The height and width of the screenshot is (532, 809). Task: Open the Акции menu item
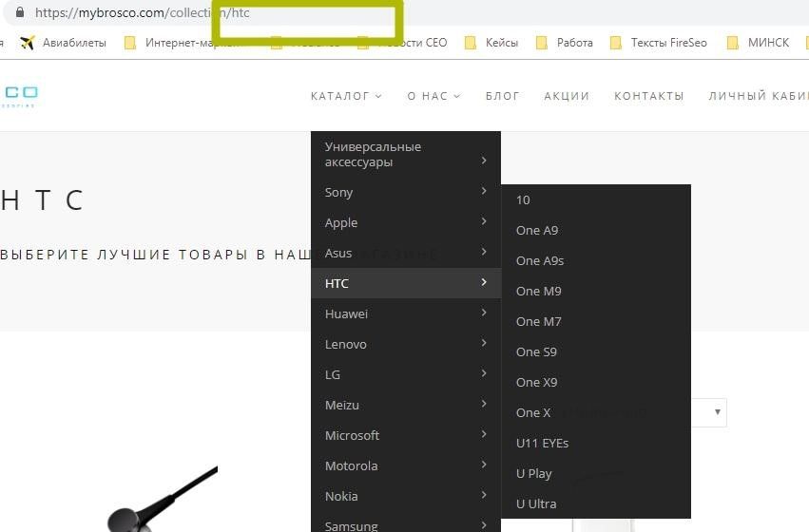pos(567,96)
